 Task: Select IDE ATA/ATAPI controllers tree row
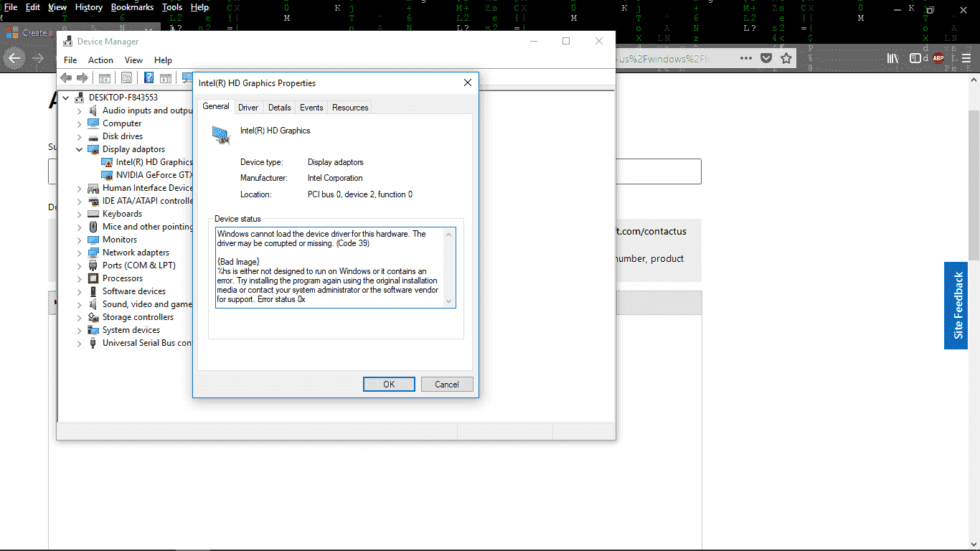141,201
